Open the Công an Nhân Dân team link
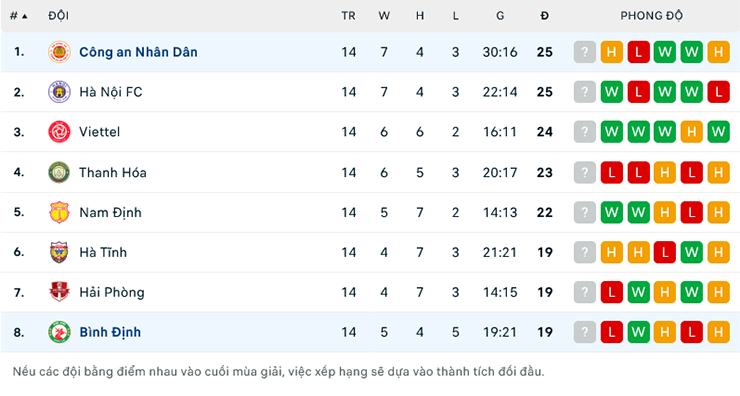Screen dimensions: 740x396 click(x=138, y=52)
